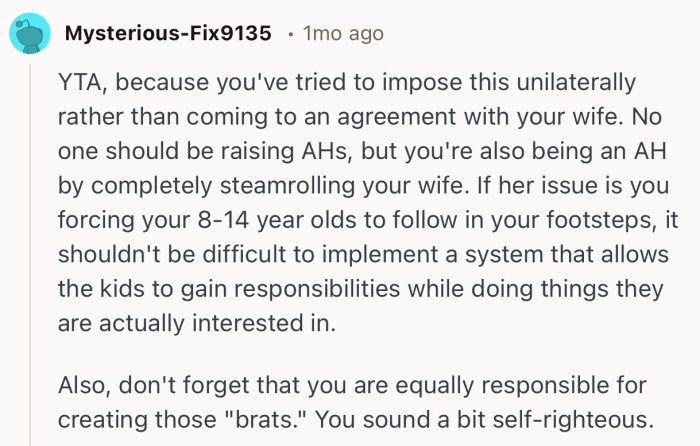
Task: Click the Snoo avatar of Mysterious-Fix9135
Action: [x=28, y=34]
